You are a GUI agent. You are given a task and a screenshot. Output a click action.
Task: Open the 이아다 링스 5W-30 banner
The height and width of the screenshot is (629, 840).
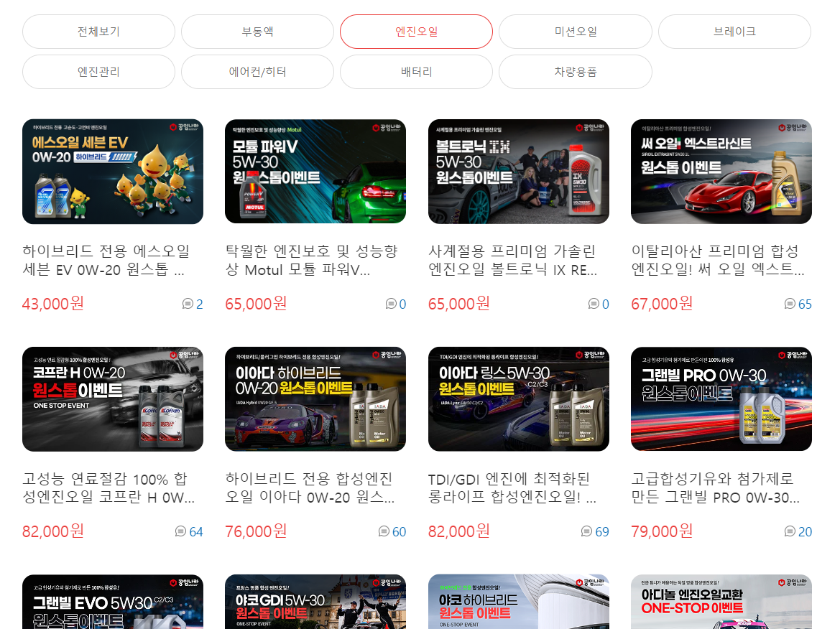[519, 399]
